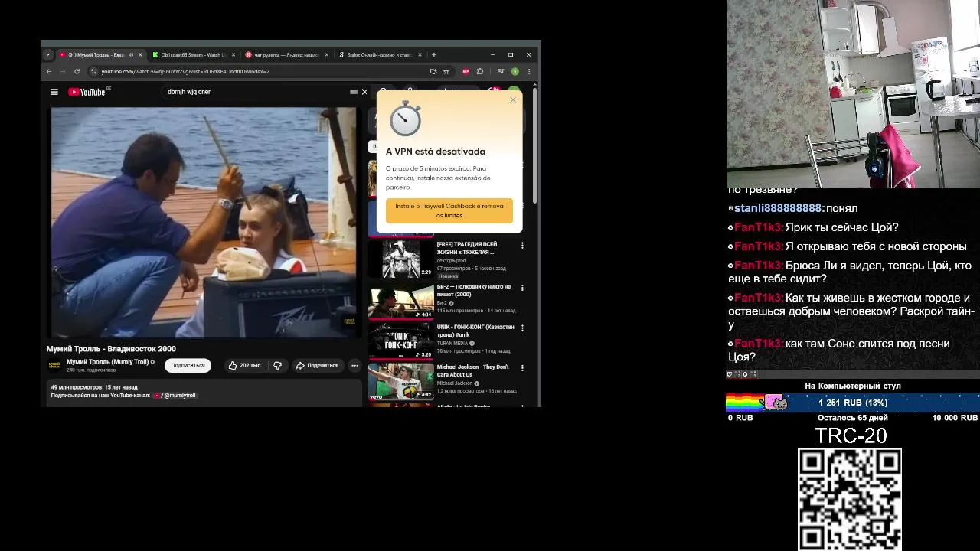View site information icon in address bar
Screen dimensions: 980x551
coord(93,71)
